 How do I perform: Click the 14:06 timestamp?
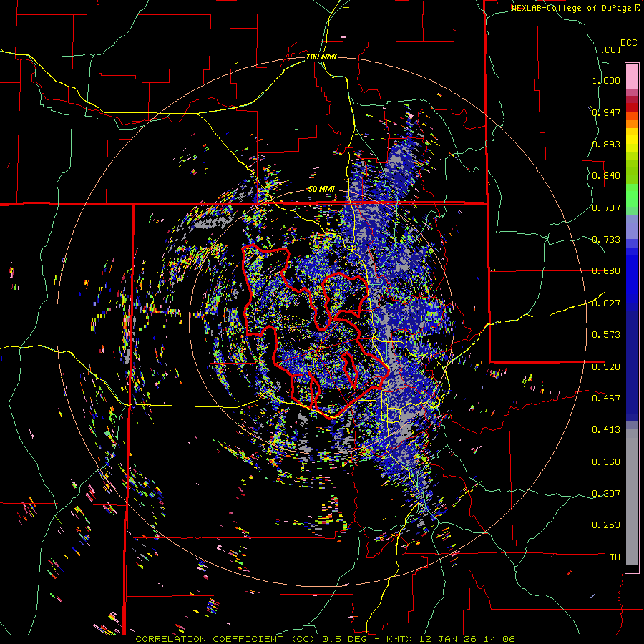click(x=499, y=639)
